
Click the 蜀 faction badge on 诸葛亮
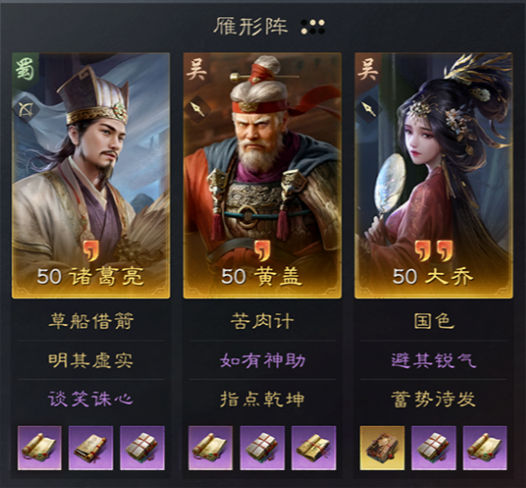25,69
